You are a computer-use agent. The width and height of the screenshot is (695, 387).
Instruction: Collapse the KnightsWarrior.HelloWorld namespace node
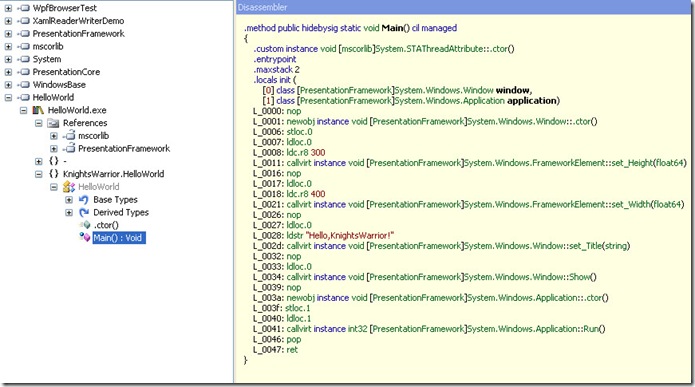[39, 174]
